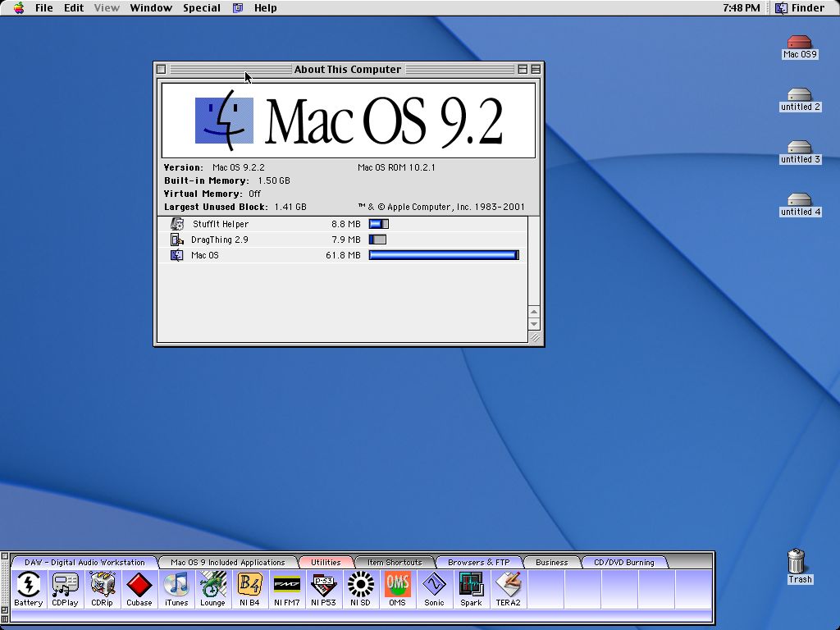Launch NI FM7 from the dock
The height and width of the screenshot is (630, 840).
coord(286,585)
